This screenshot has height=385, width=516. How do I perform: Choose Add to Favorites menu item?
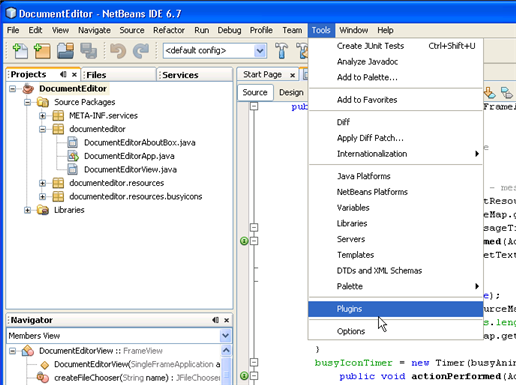point(396,100)
